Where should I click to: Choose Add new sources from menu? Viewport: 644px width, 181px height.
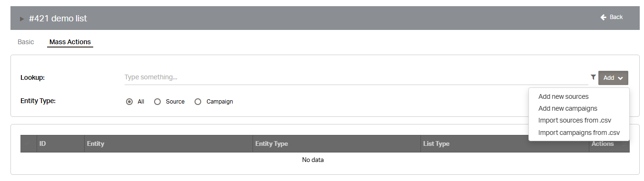pos(563,96)
